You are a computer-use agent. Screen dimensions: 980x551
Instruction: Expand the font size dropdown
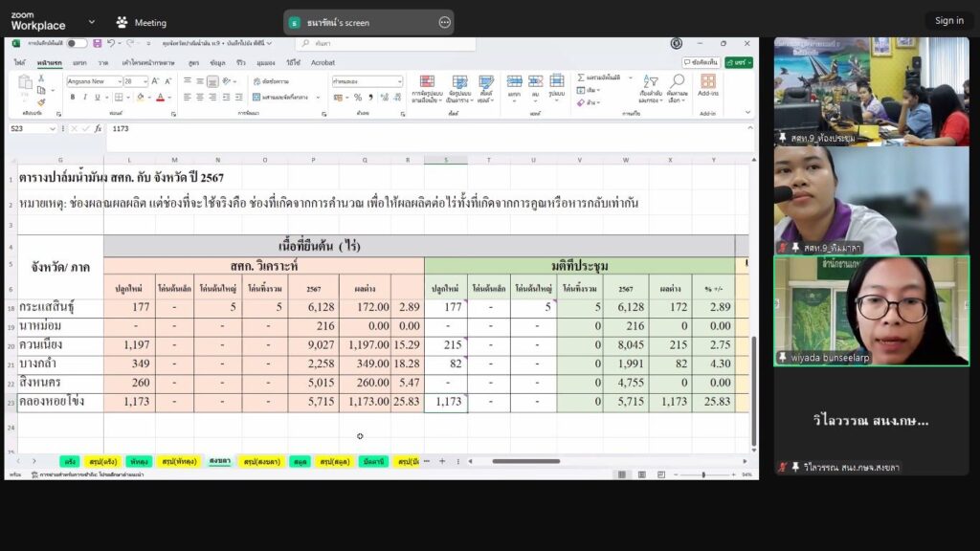pyautogui.click(x=145, y=81)
